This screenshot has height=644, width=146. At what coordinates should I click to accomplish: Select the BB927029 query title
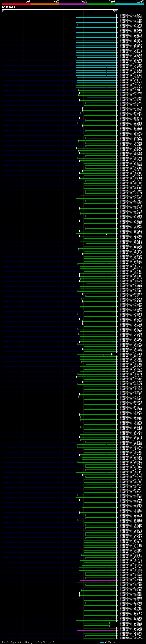[8, 8]
